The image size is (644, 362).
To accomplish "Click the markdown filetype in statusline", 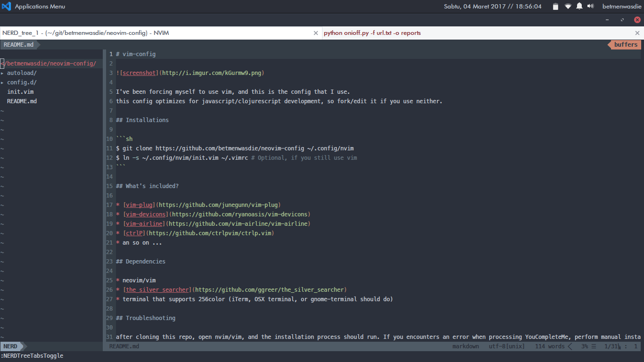I will 466,346.
